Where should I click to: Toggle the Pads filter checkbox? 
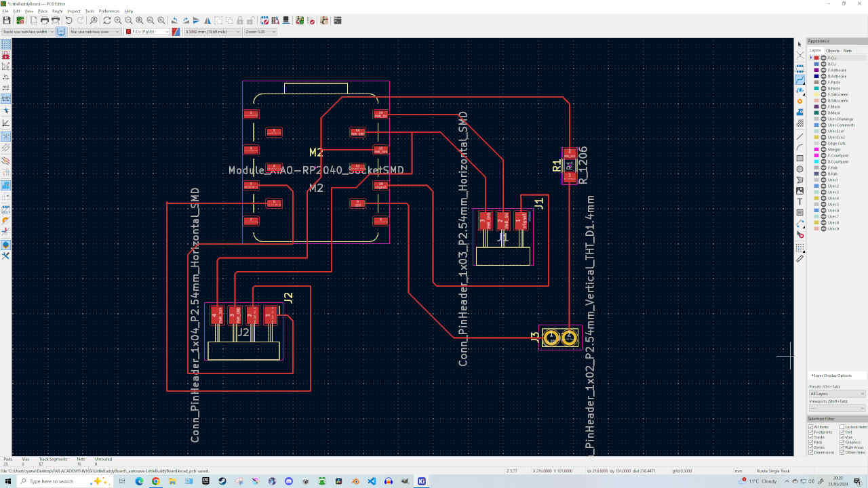(811, 442)
